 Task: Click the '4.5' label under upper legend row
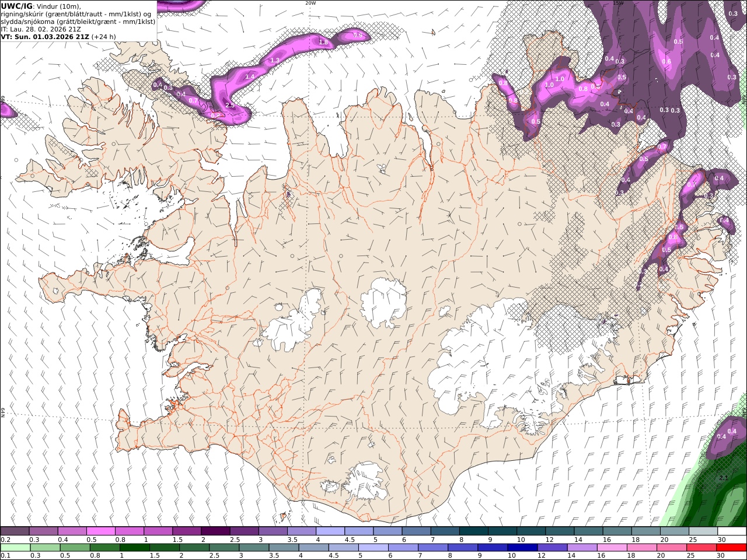(349, 540)
